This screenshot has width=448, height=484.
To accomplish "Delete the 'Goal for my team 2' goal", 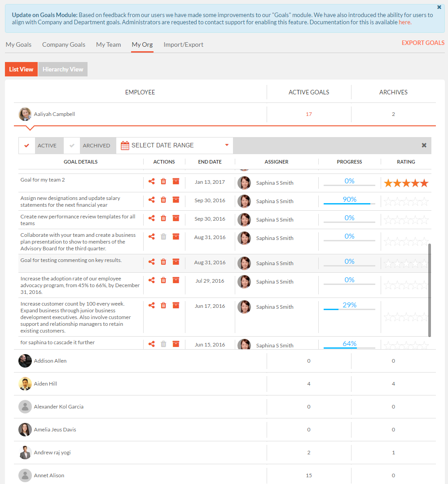I will [163, 181].
